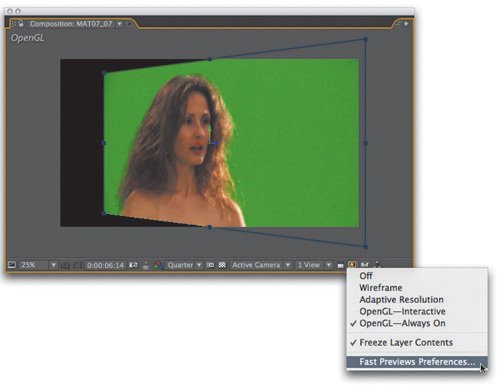Open the Quarter resolution dropdown
Viewport: 500px width, 386px height.
pos(184,265)
